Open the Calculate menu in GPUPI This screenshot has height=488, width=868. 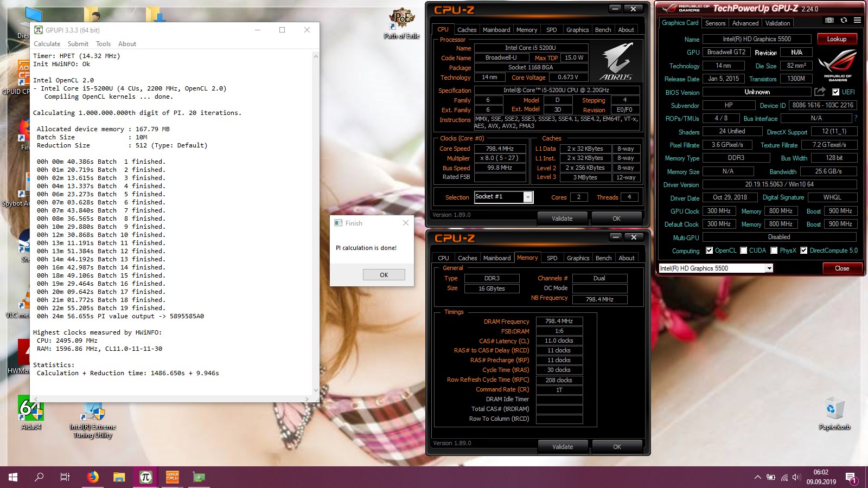click(x=47, y=44)
